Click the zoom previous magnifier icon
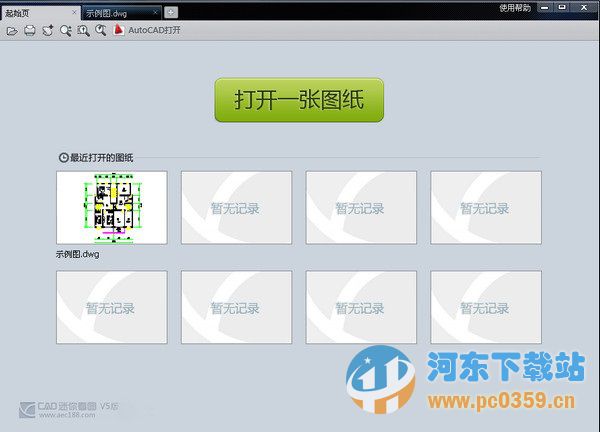The width and height of the screenshot is (600, 432). (101, 31)
